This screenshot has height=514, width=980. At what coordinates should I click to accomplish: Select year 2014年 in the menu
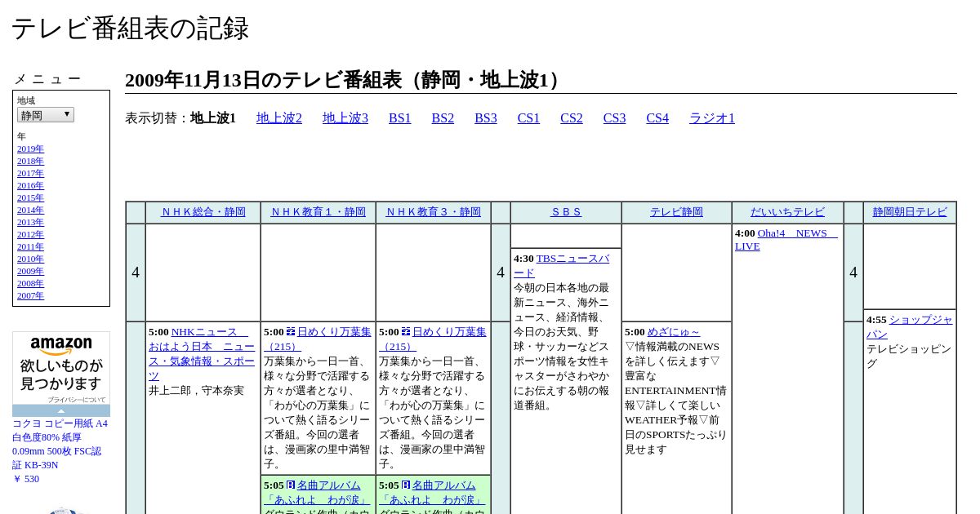[x=30, y=210]
